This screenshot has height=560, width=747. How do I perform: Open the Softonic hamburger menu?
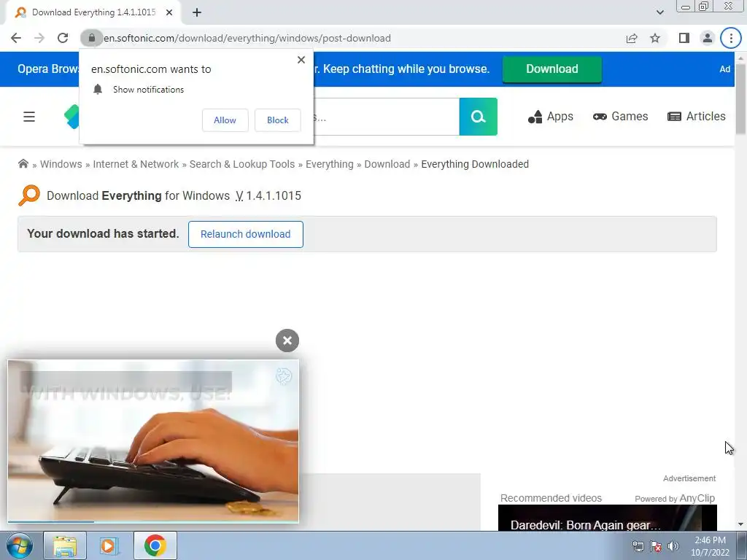click(x=29, y=117)
